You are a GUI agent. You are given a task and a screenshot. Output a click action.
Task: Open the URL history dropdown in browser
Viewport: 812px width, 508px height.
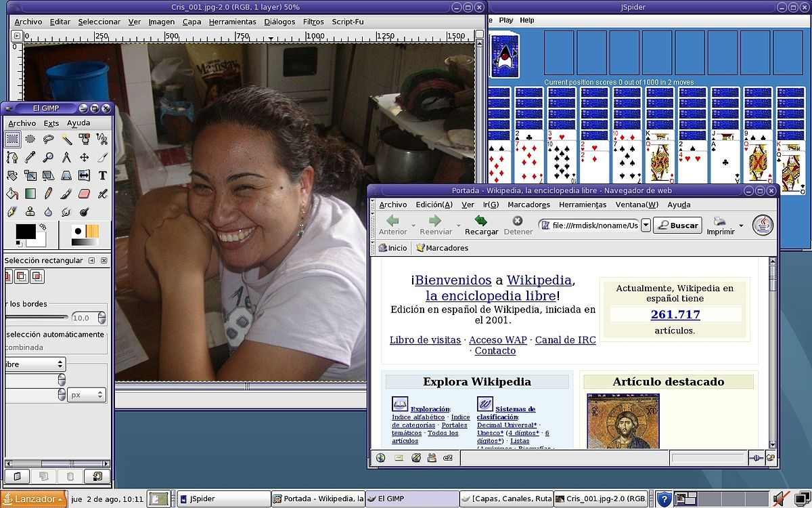click(x=646, y=225)
